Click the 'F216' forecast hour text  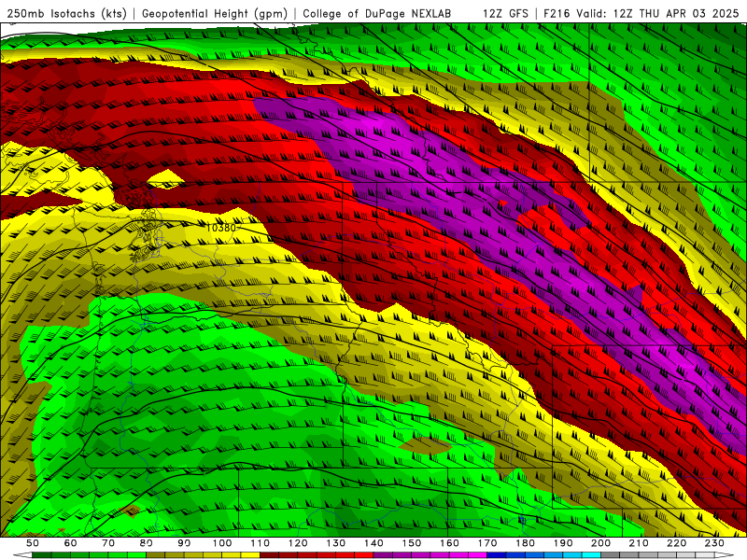point(557,13)
